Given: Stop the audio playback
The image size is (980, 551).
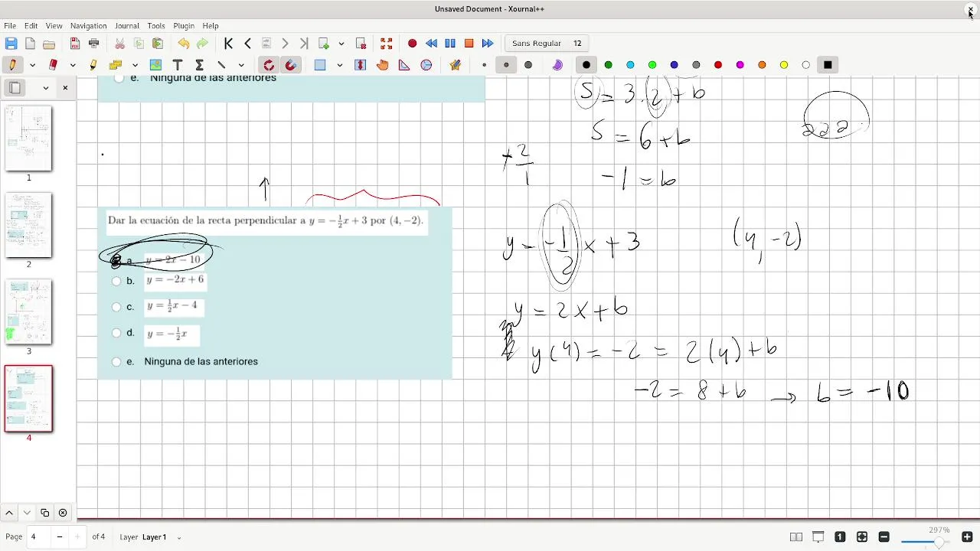Looking at the screenshot, I should [469, 44].
